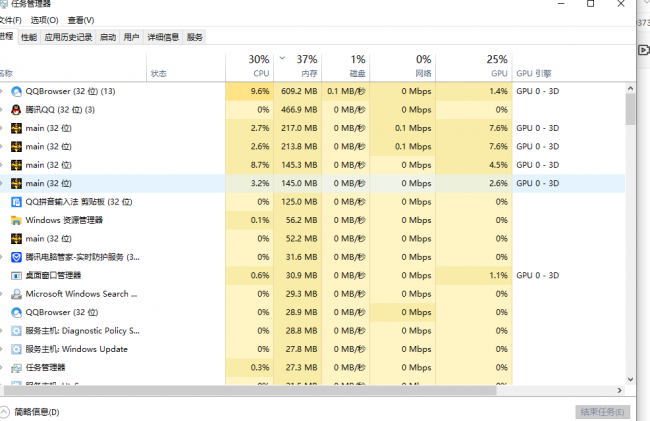This screenshot has width=650, height=421.
Task: Select the QQ拼音输入法 剪贴板 row name
Action: (79, 202)
